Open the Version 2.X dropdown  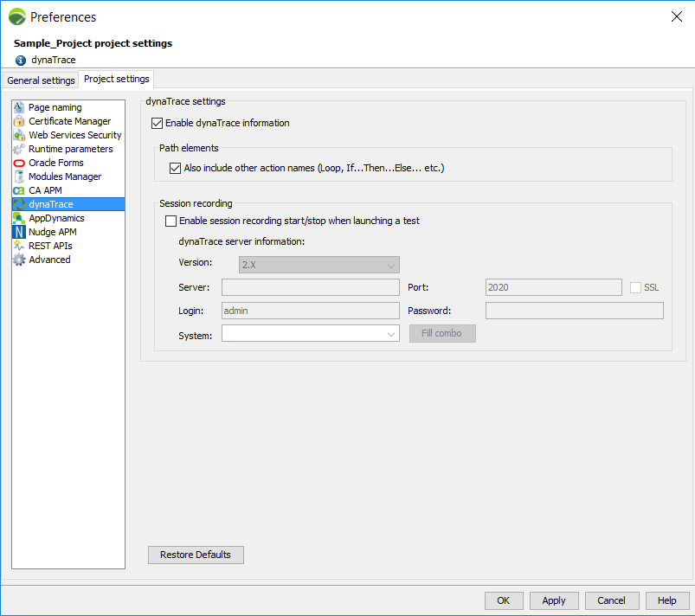(x=319, y=265)
